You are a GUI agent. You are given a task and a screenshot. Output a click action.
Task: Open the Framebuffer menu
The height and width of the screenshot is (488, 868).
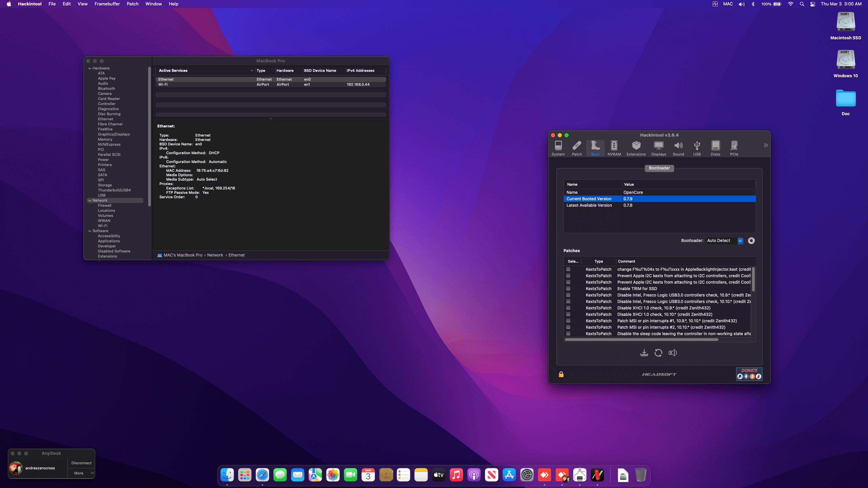pos(107,4)
